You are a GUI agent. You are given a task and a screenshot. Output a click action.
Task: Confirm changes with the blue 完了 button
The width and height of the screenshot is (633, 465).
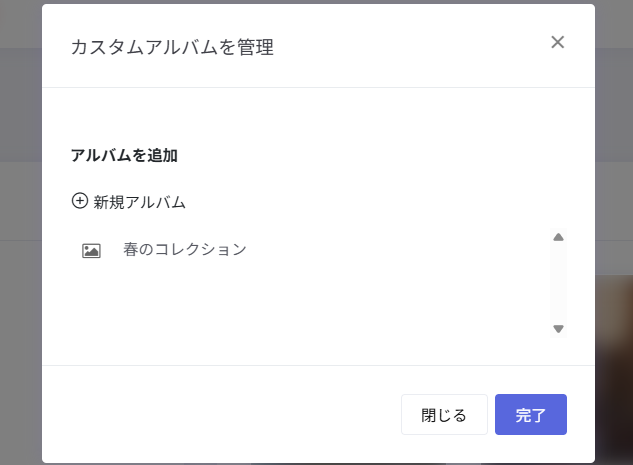(x=531, y=415)
